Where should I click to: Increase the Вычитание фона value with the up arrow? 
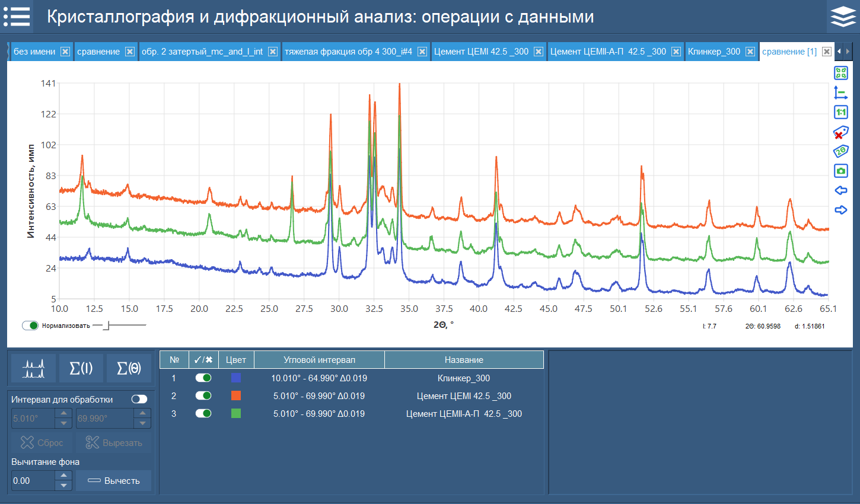[x=63, y=477]
